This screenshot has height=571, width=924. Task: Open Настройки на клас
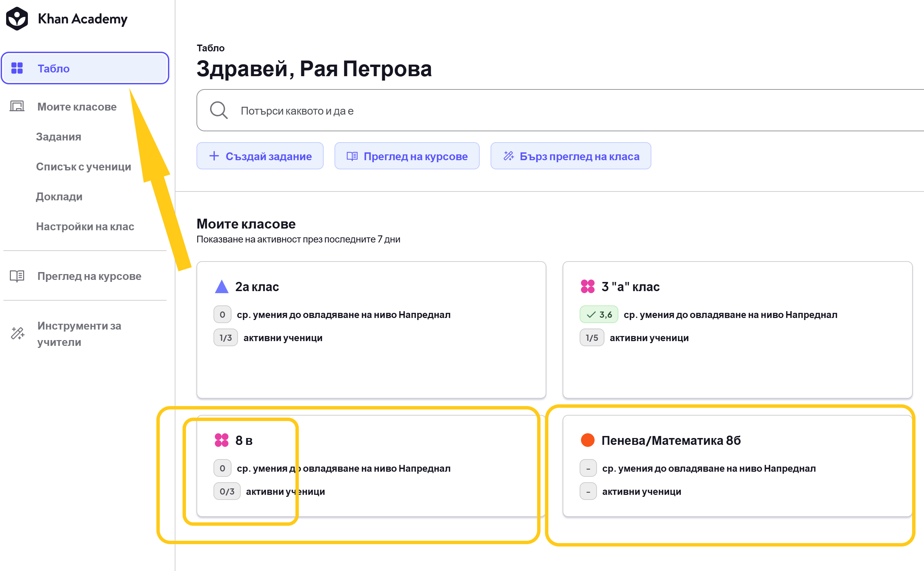[x=85, y=226]
